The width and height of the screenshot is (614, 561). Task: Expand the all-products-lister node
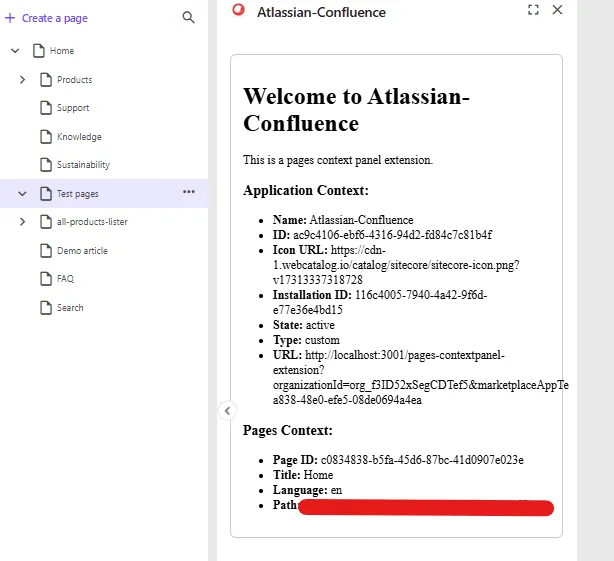(x=22, y=222)
